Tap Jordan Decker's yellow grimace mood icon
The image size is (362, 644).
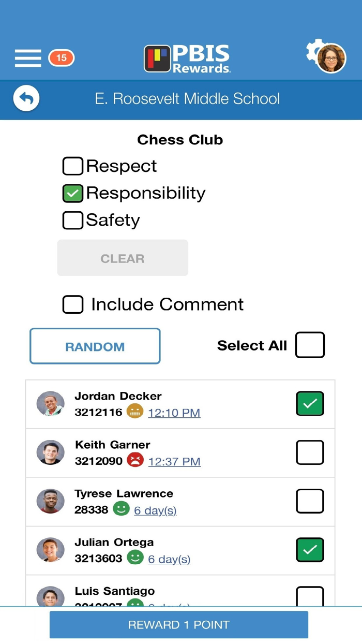pos(134,412)
